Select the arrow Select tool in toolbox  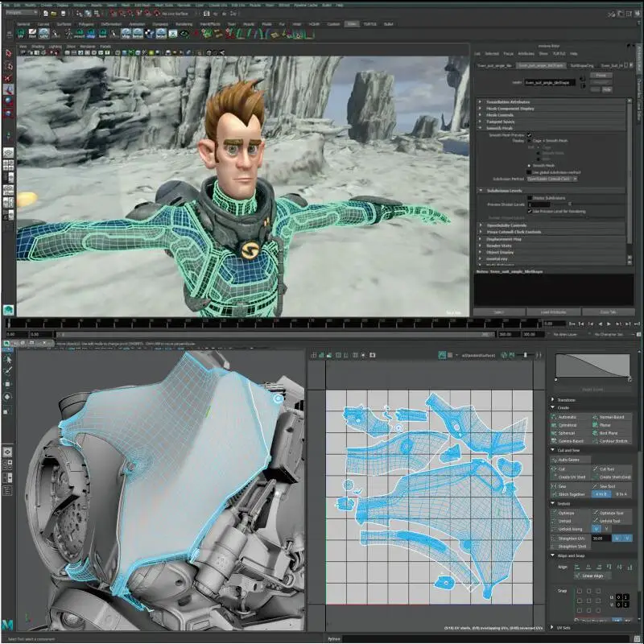[x=8, y=53]
